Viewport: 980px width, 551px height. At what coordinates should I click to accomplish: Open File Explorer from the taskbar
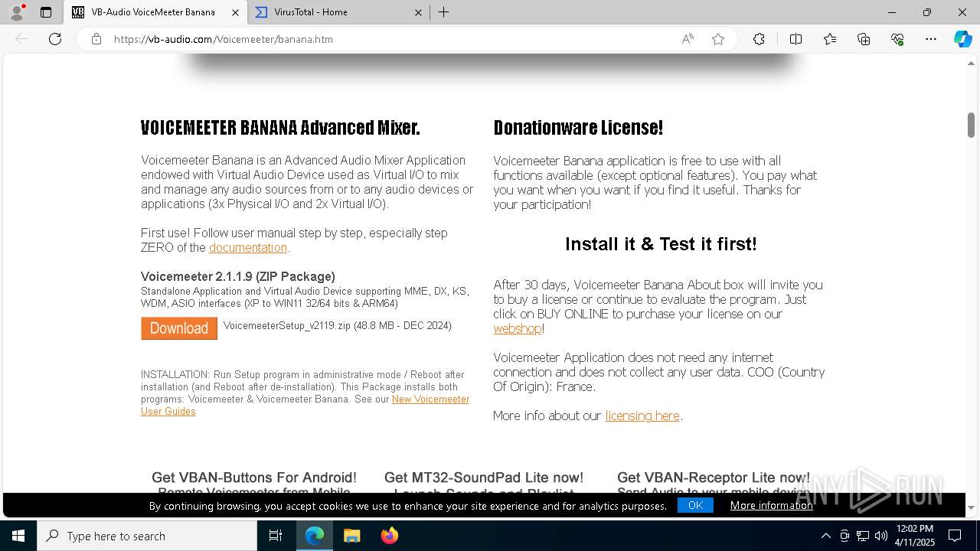tap(351, 536)
